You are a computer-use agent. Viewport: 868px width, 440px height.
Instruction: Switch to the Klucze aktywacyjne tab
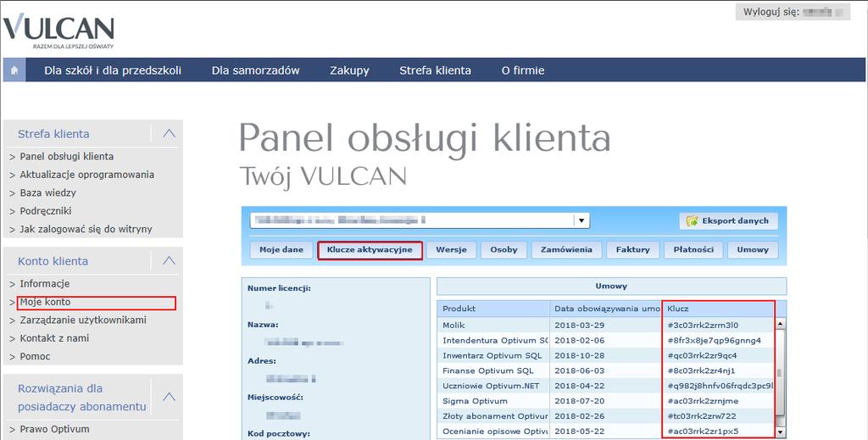tap(370, 249)
